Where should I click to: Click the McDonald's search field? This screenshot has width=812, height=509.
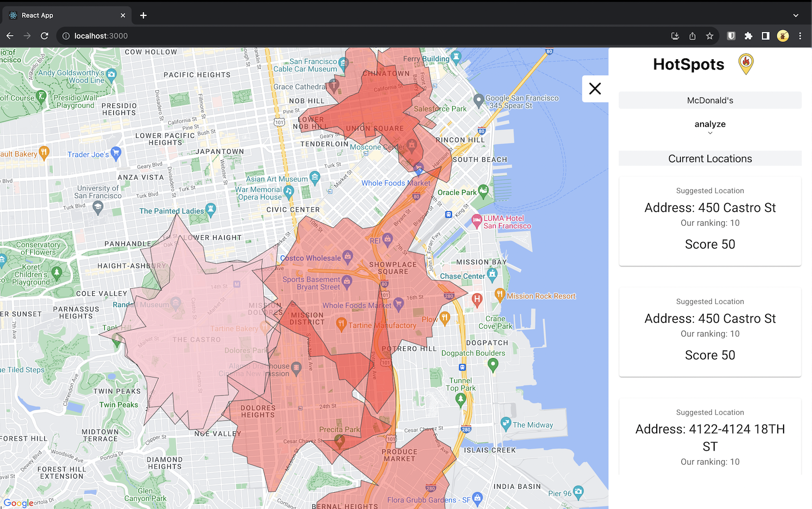click(710, 100)
